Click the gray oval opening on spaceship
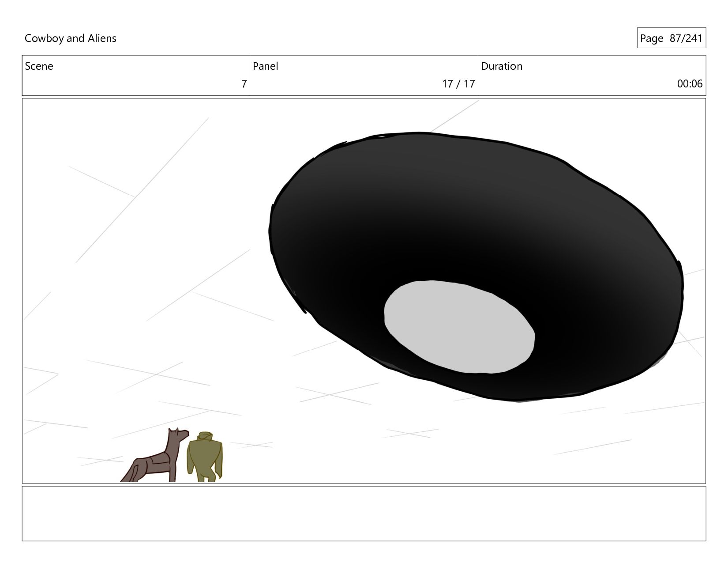 point(459,327)
